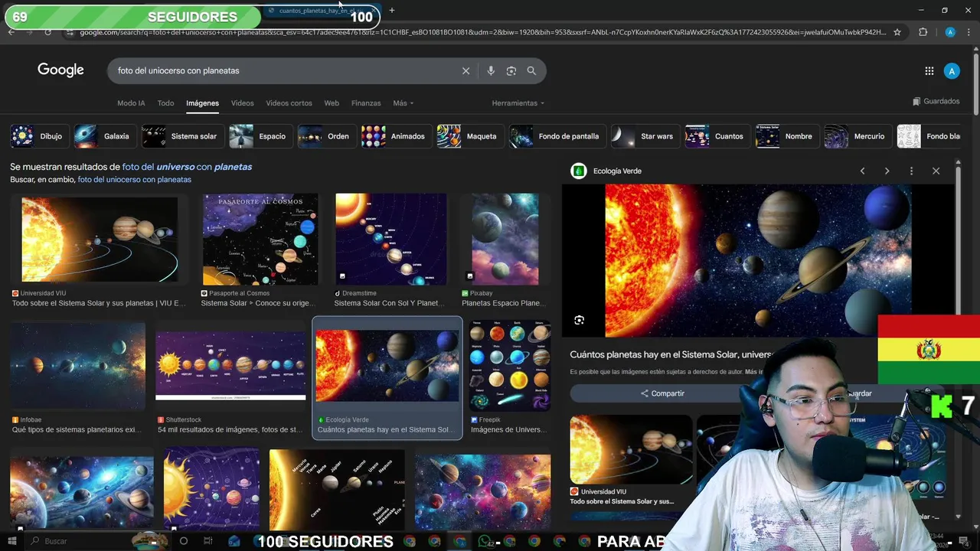
Task: Click the Windows taskbar Buscar box
Action: click(x=77, y=541)
